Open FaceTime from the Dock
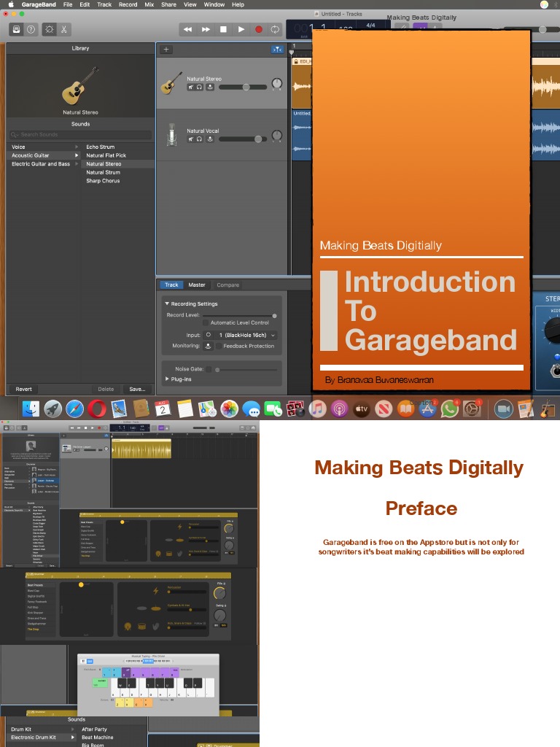This screenshot has width=560, height=747. coord(273,409)
